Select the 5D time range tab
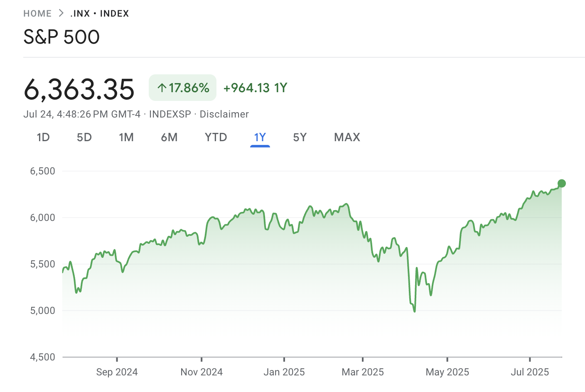Screen dimensions: 585x392 coord(84,137)
